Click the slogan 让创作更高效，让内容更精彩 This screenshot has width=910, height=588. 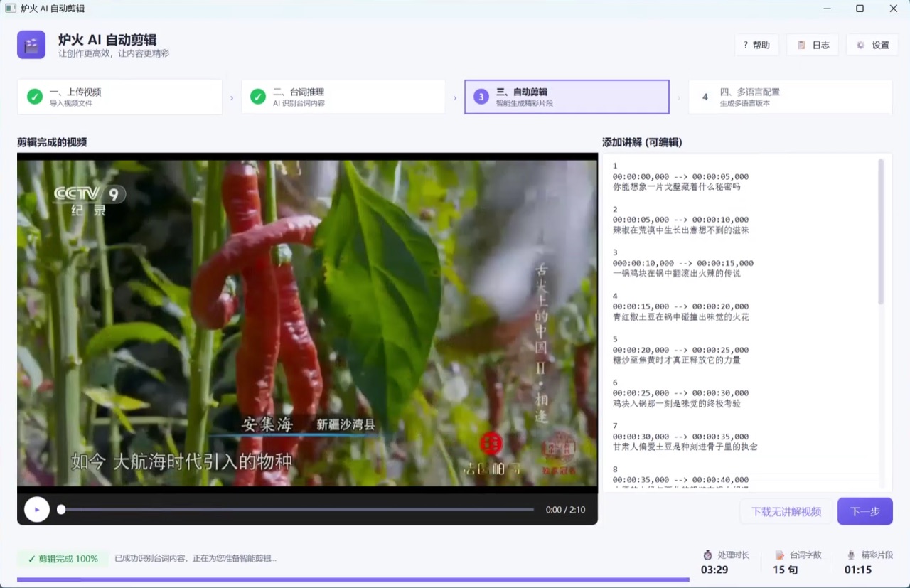click(114, 54)
